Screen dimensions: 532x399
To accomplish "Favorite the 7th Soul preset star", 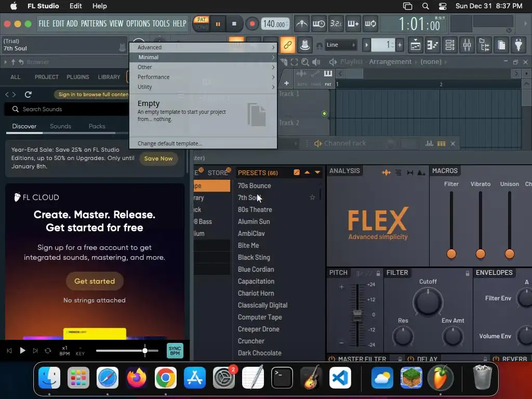I will pyautogui.click(x=312, y=197).
